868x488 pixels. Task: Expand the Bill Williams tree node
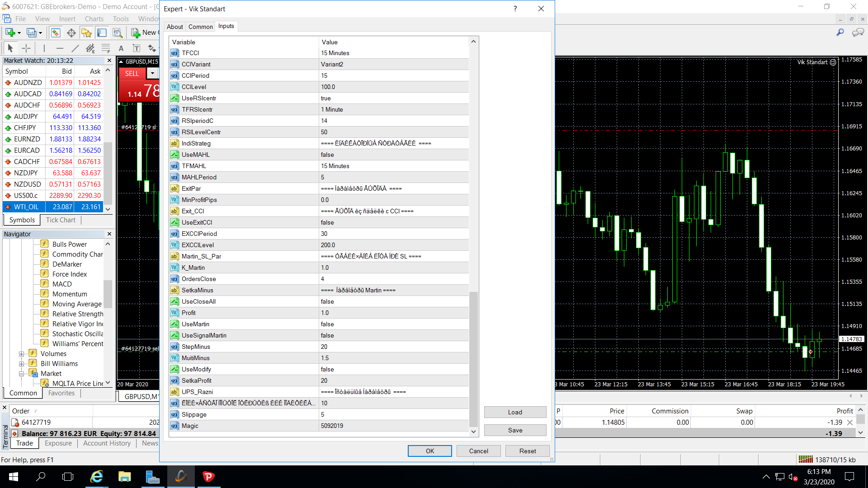21,364
